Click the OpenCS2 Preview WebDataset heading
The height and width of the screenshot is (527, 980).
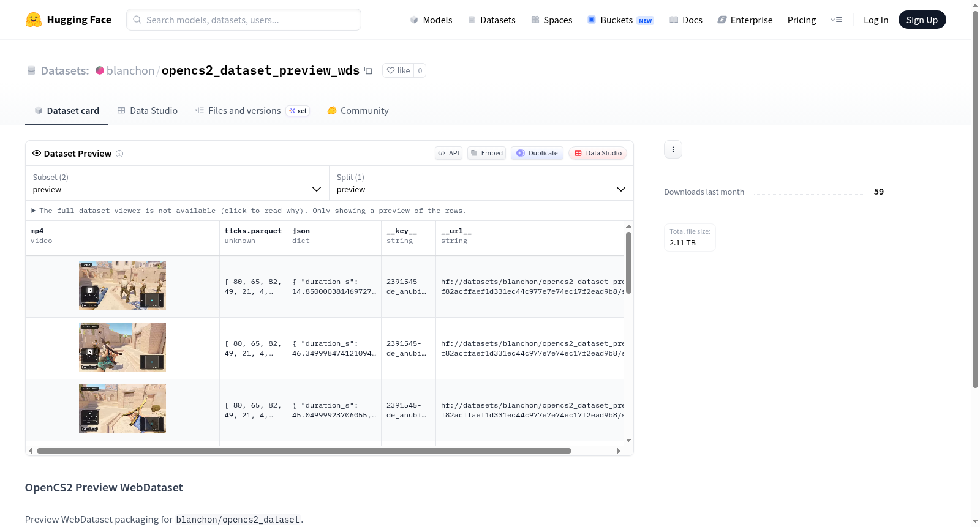click(x=104, y=488)
